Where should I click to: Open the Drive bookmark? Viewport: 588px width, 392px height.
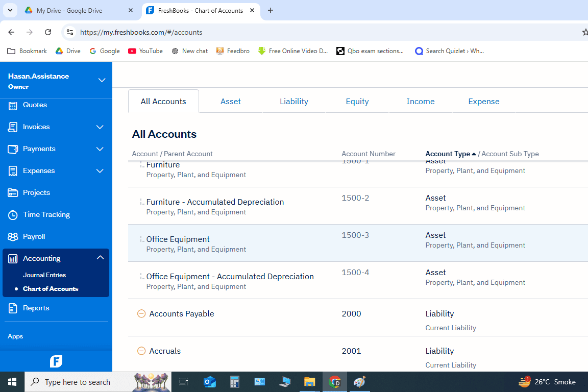(68, 51)
